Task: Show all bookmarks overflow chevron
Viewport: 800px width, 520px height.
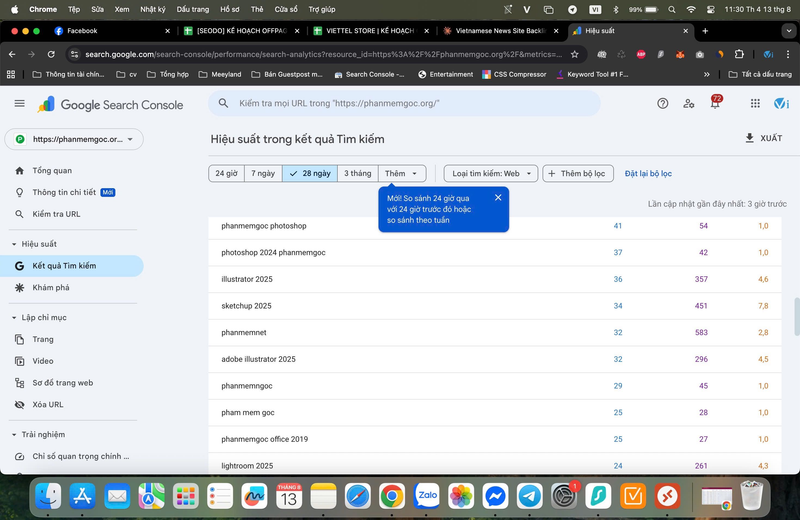Action: click(707, 75)
